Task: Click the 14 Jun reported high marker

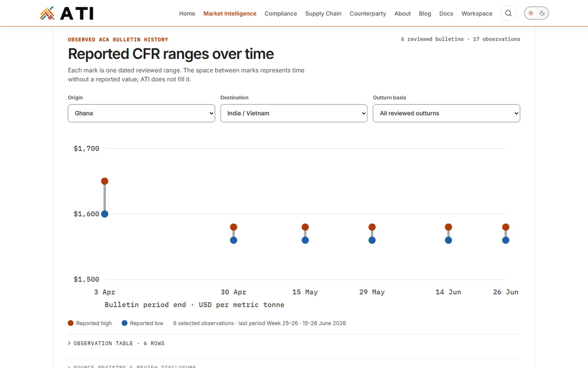Action: [x=448, y=227]
